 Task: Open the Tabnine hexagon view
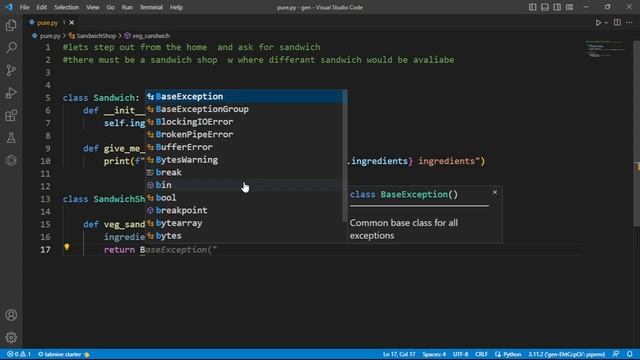click(11, 160)
